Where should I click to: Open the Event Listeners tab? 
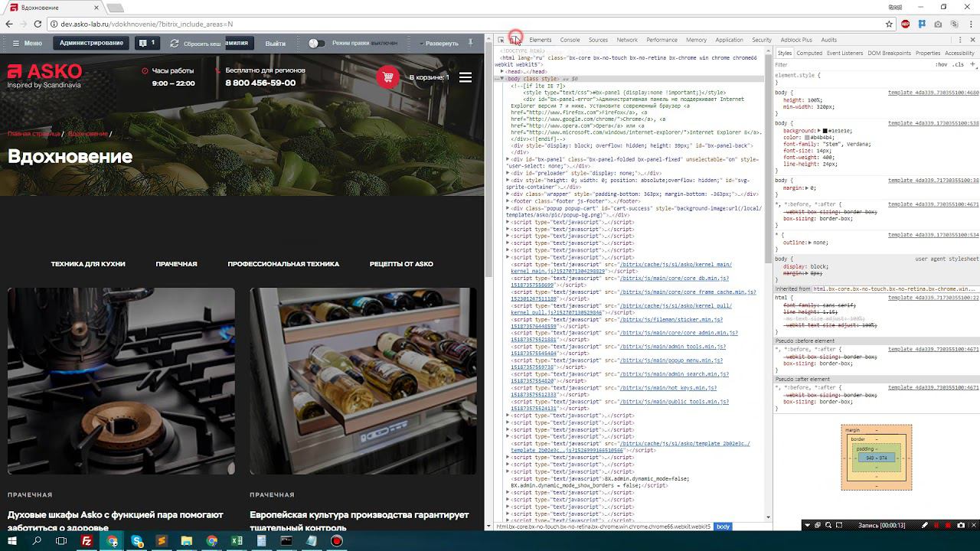[x=844, y=54]
